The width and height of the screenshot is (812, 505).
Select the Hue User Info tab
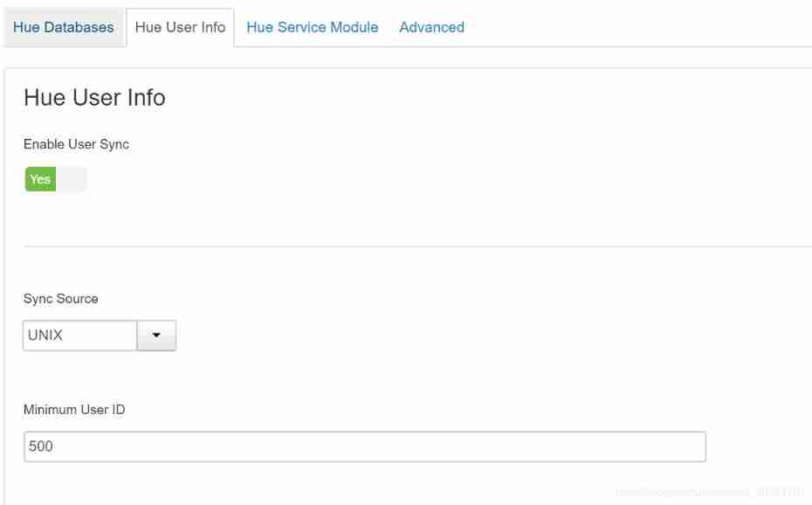[x=180, y=27]
